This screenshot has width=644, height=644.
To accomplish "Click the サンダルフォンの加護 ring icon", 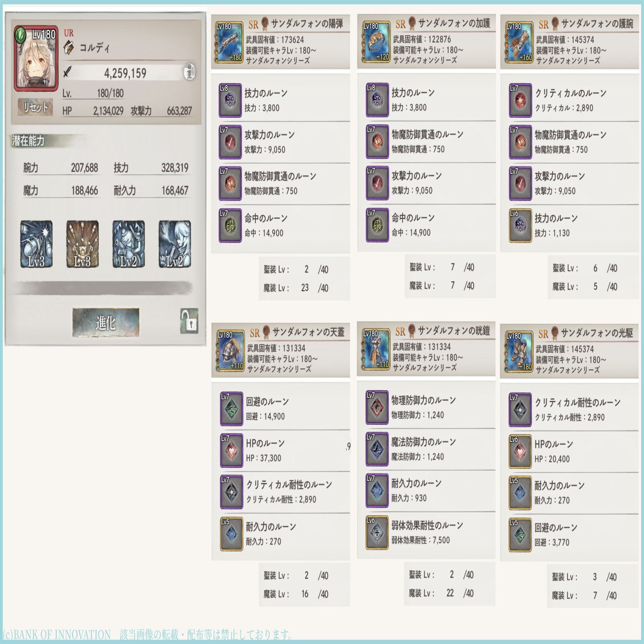I will [376, 42].
